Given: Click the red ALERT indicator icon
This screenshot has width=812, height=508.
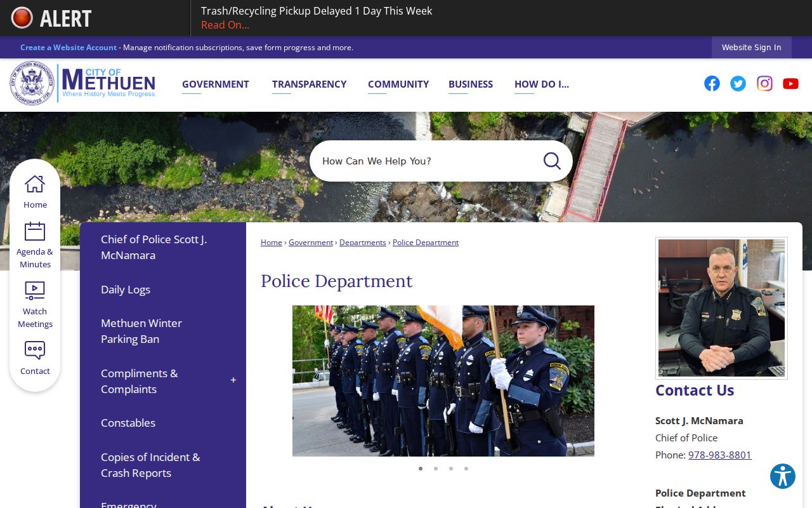Looking at the screenshot, I should coord(22,18).
